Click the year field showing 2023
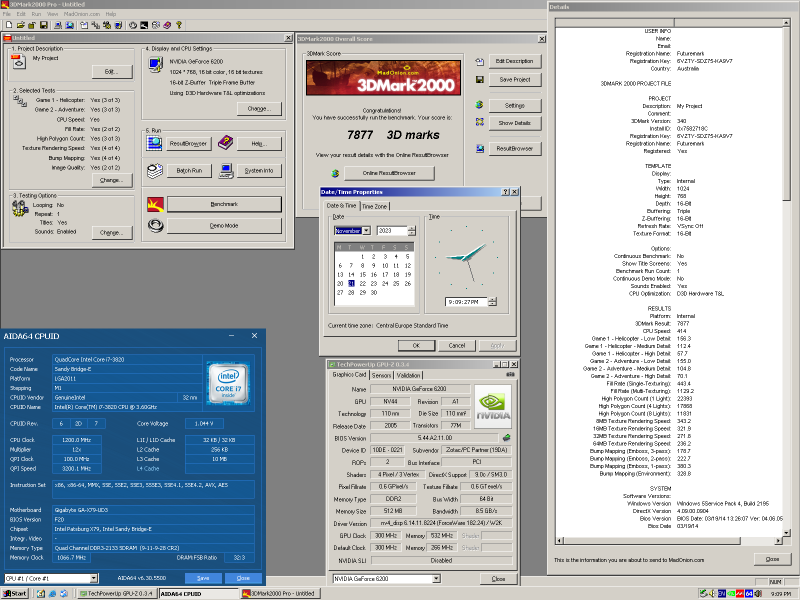 tap(392, 231)
